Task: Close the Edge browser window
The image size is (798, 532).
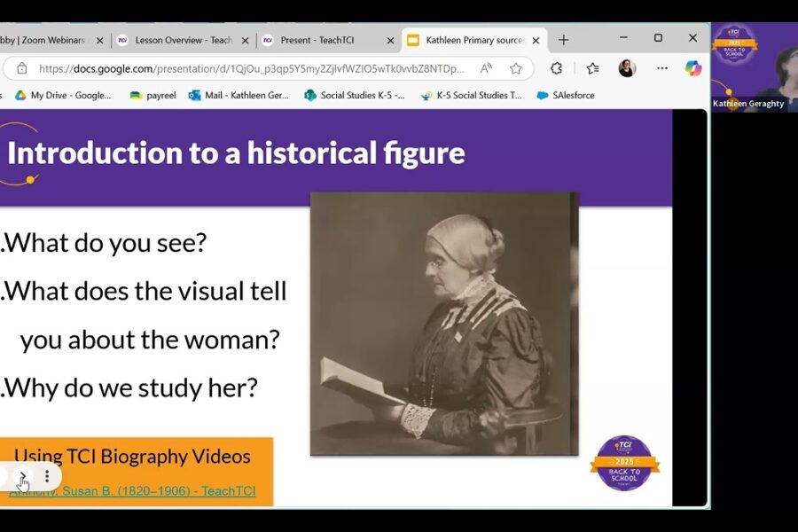Action: (x=692, y=37)
